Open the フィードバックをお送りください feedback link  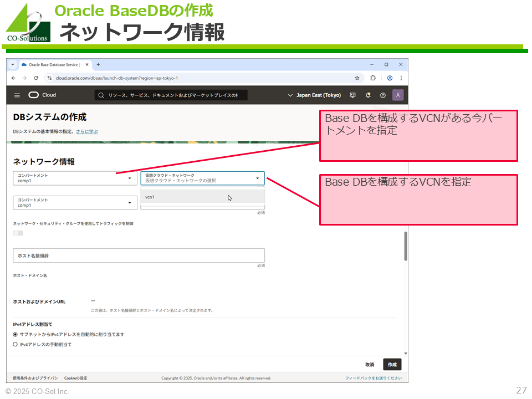[x=374, y=378]
